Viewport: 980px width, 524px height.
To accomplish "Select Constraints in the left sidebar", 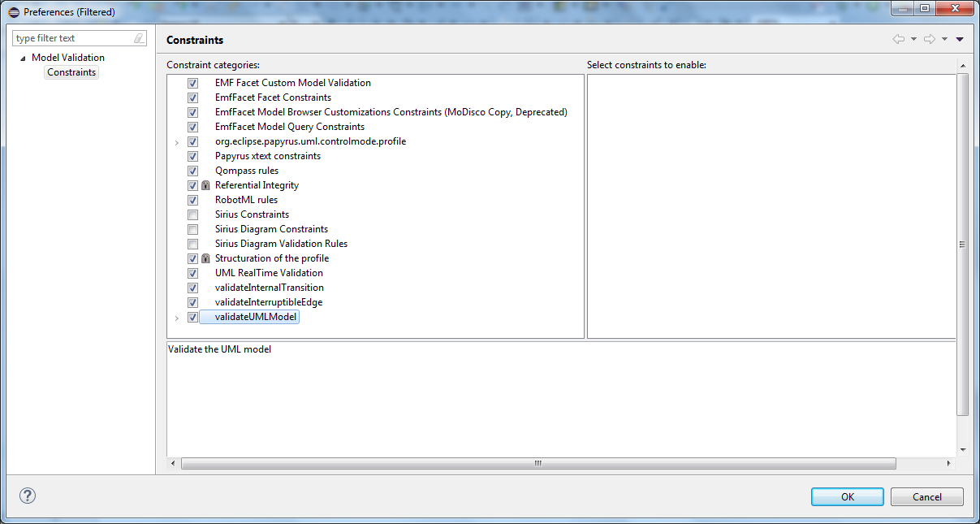I will [x=71, y=71].
